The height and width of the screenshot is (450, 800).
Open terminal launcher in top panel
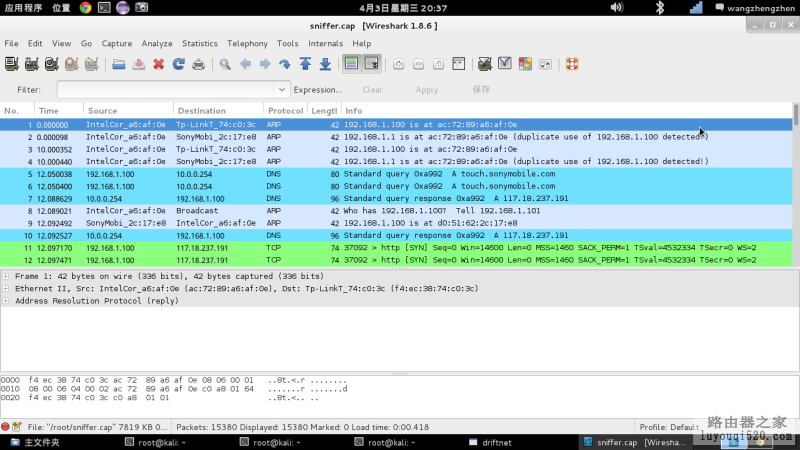pos(104,8)
